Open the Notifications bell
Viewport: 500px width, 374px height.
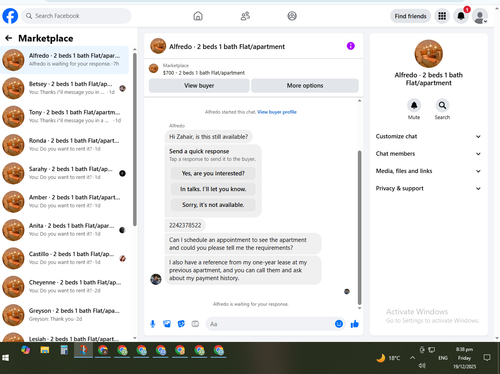tap(461, 16)
